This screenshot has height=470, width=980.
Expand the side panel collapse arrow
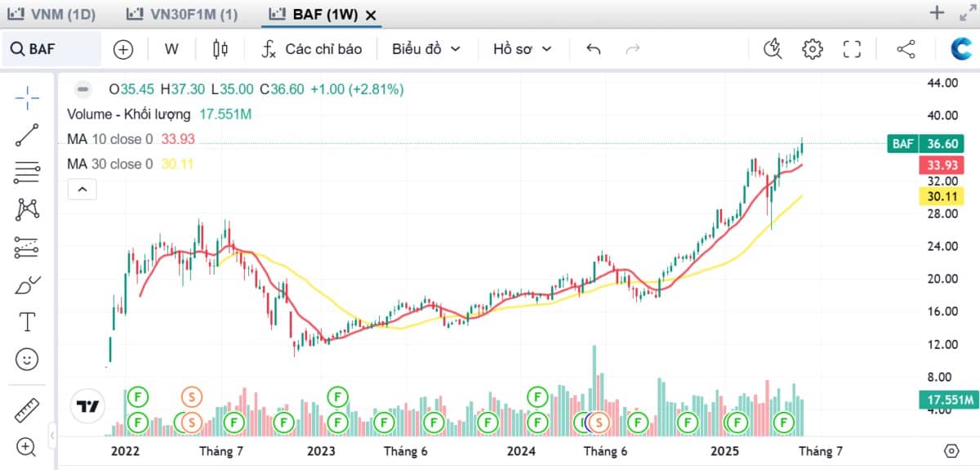[x=52, y=436]
